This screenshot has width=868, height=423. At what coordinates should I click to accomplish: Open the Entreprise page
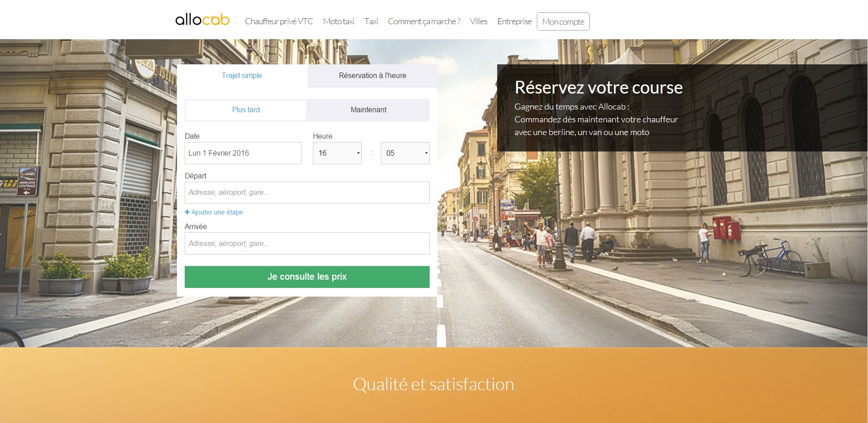coord(515,21)
